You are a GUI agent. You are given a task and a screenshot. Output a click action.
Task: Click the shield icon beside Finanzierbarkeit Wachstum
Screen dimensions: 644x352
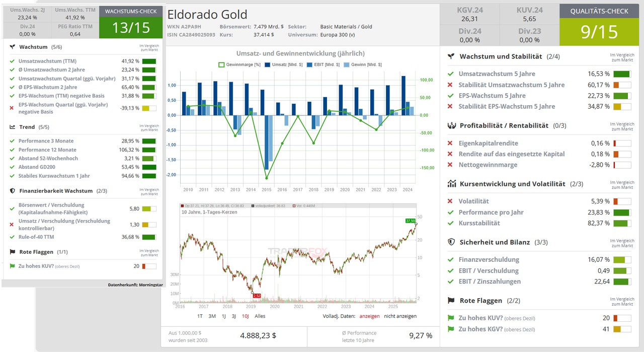13,191
